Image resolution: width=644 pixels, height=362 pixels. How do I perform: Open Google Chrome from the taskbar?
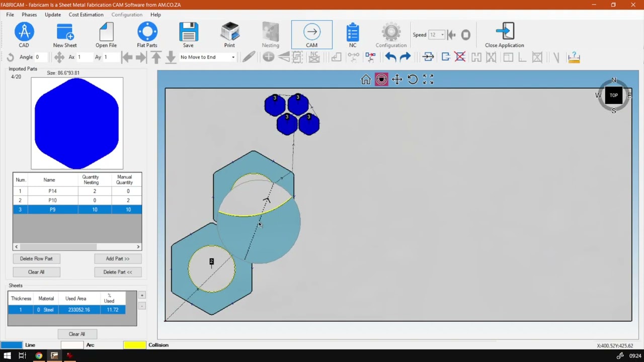point(39,356)
